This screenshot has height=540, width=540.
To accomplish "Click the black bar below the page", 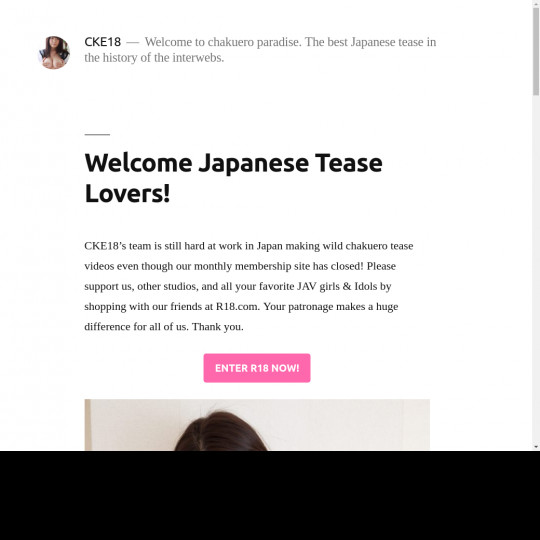I will (x=270, y=495).
